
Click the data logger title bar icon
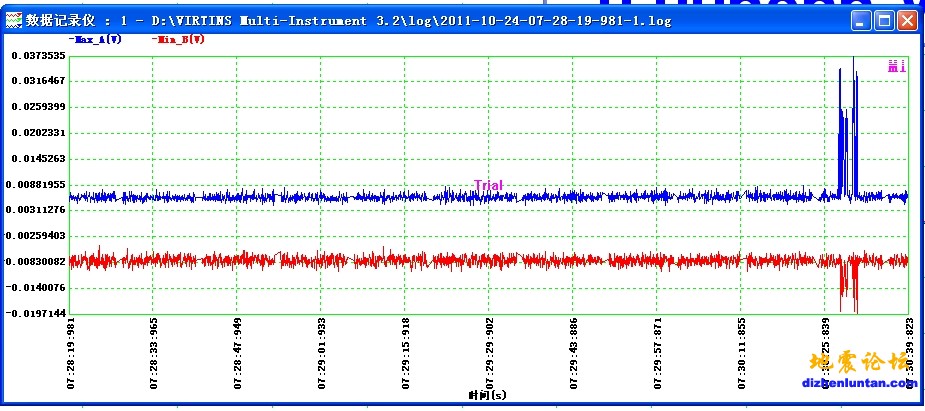(x=14, y=20)
